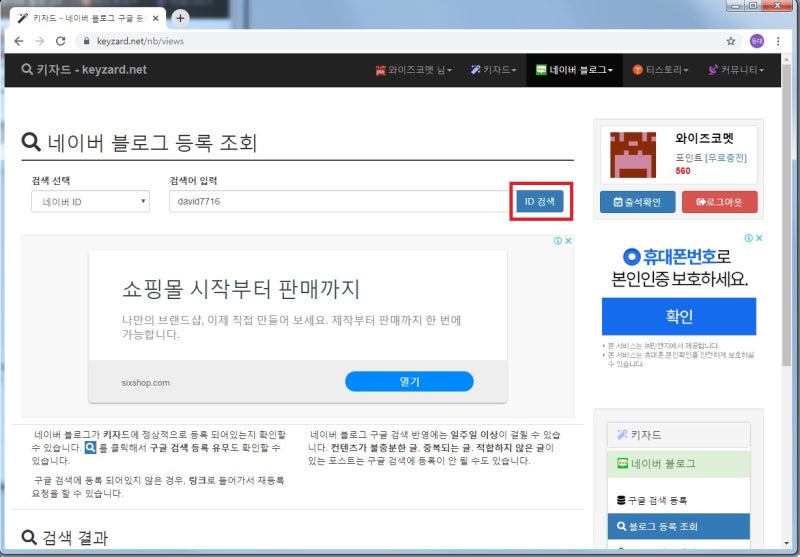Click the browser back arrow

(x=19, y=41)
